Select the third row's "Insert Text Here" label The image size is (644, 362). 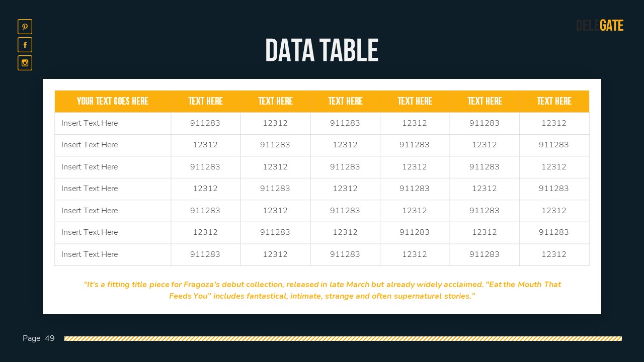[x=90, y=167]
